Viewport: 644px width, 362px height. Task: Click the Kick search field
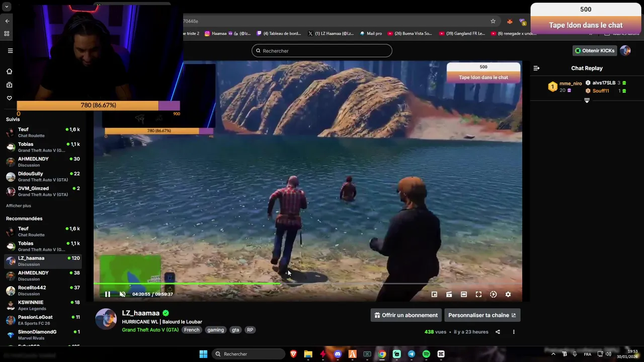(x=322, y=51)
